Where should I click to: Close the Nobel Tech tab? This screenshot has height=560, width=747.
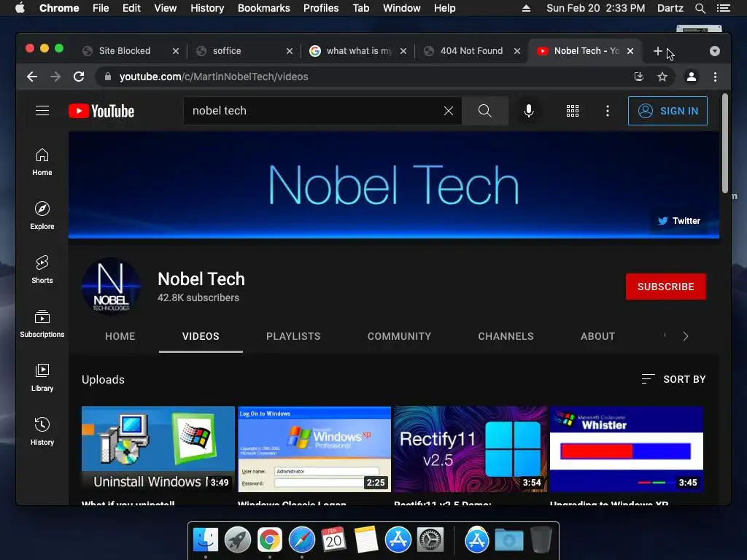(630, 51)
